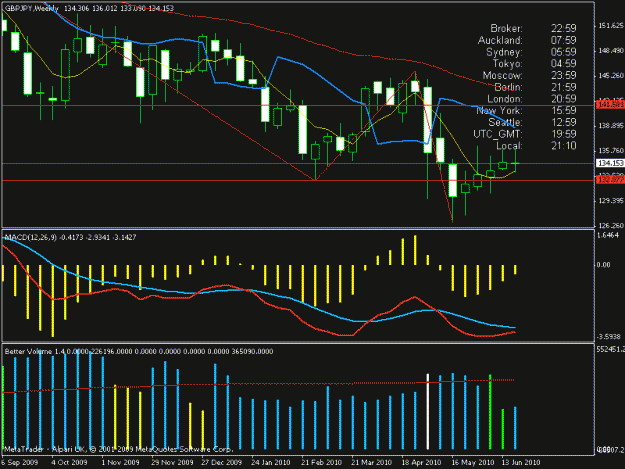
Task: Select the Broker time label
Action: coord(506,28)
